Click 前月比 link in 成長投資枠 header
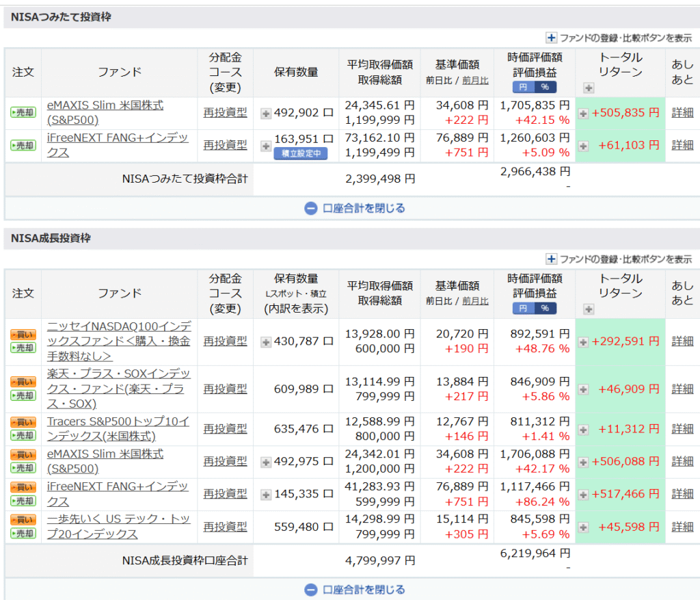700x600 pixels. [x=475, y=302]
